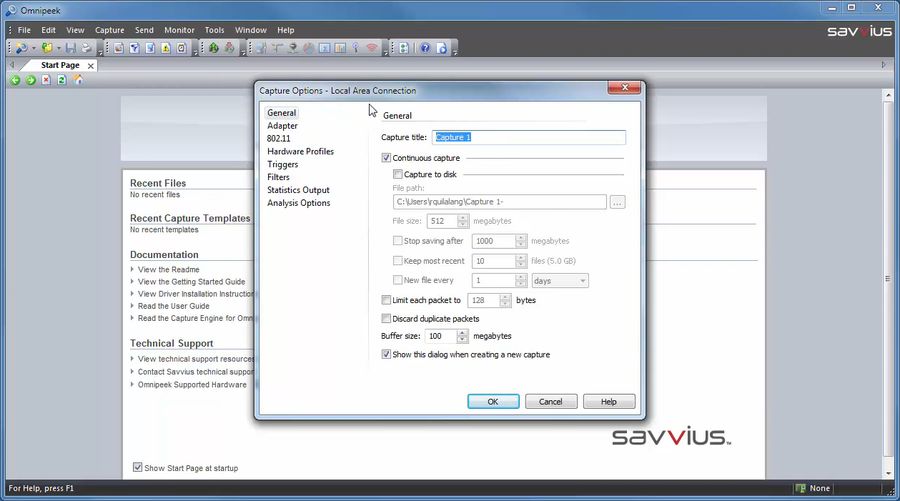The height and width of the screenshot is (501, 900).
Task: Select Adapter in the options list
Action: tap(282, 126)
